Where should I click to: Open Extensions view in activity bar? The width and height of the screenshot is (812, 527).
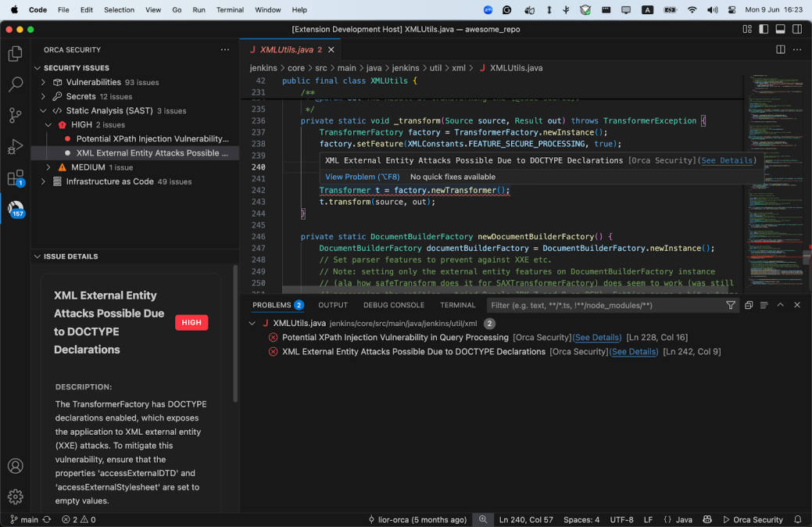16,177
